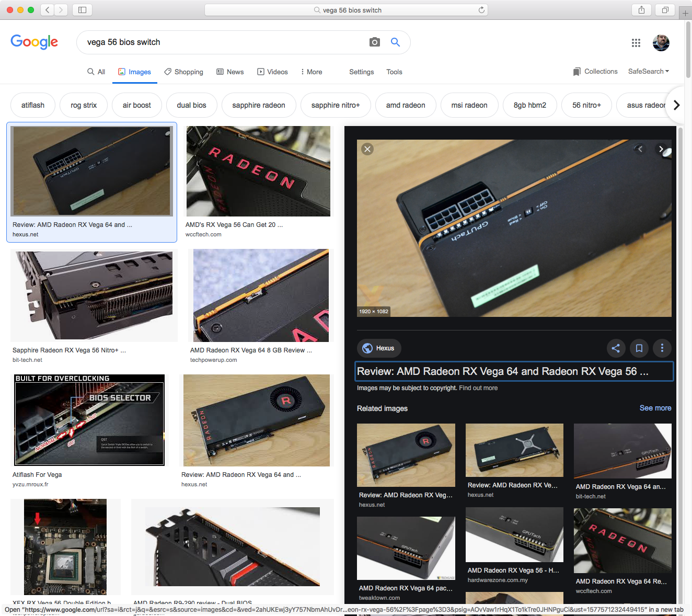Open the Sapphire Nitro+ bit-tech thumbnail

point(94,295)
